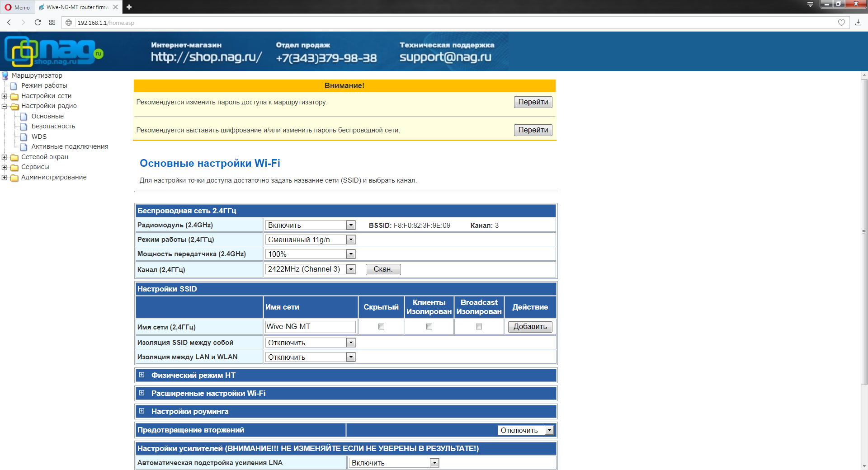Click Режим работы page icon

click(14, 86)
